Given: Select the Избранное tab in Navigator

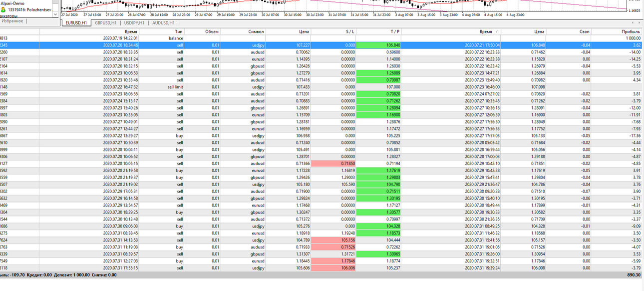Looking at the screenshot, I should click(12, 21).
